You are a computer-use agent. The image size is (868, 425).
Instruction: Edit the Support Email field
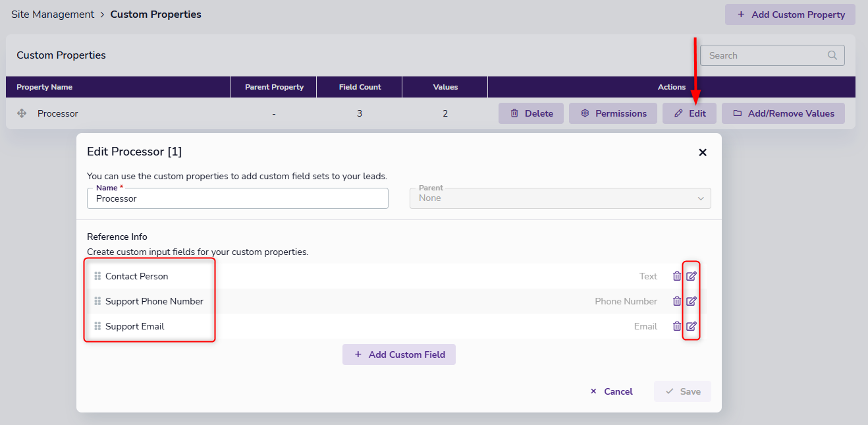[x=691, y=326]
